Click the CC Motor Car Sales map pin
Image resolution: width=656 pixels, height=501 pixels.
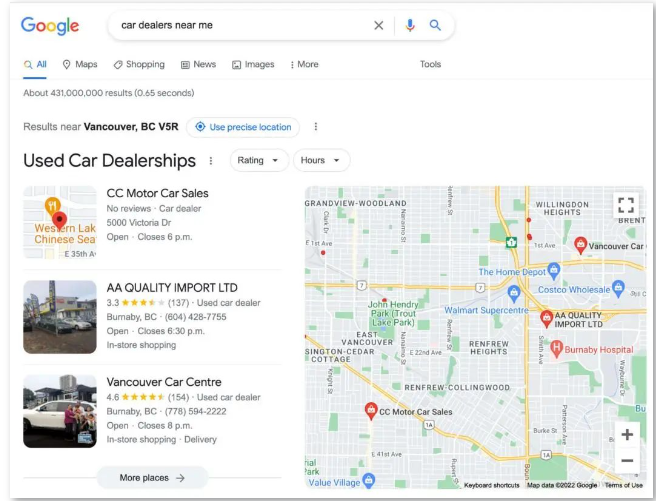tap(371, 411)
